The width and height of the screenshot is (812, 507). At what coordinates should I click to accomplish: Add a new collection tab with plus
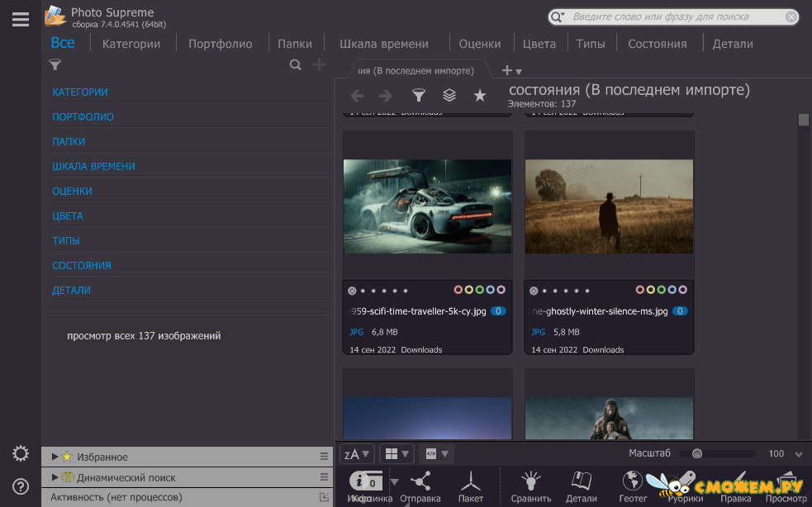click(x=506, y=70)
